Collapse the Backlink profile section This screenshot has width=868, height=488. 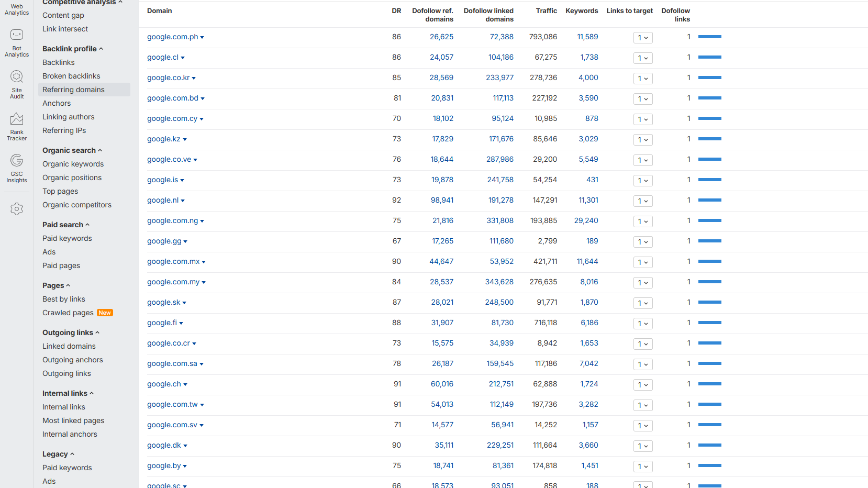[x=73, y=49]
